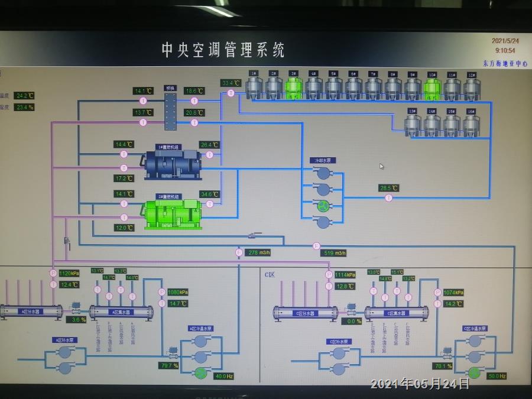Click the 79.7 % valve opening value
The image size is (532, 399).
168,365
